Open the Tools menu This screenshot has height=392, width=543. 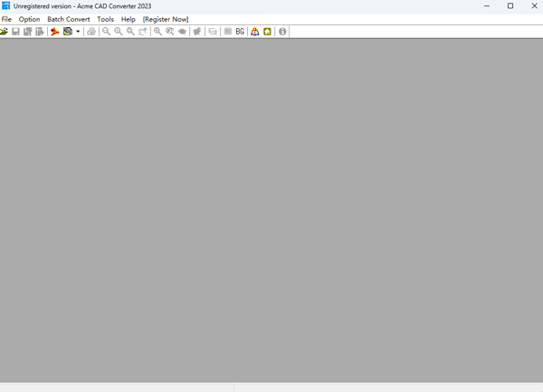coord(106,19)
